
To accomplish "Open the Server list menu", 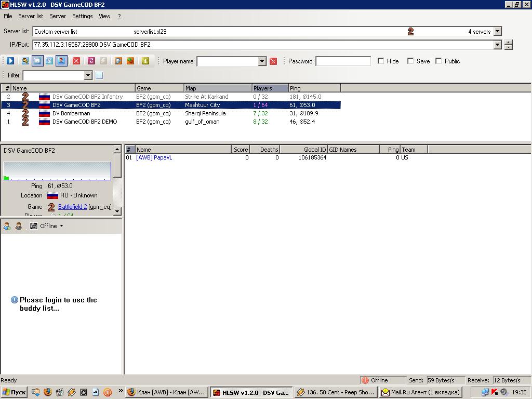I will tap(31, 16).
